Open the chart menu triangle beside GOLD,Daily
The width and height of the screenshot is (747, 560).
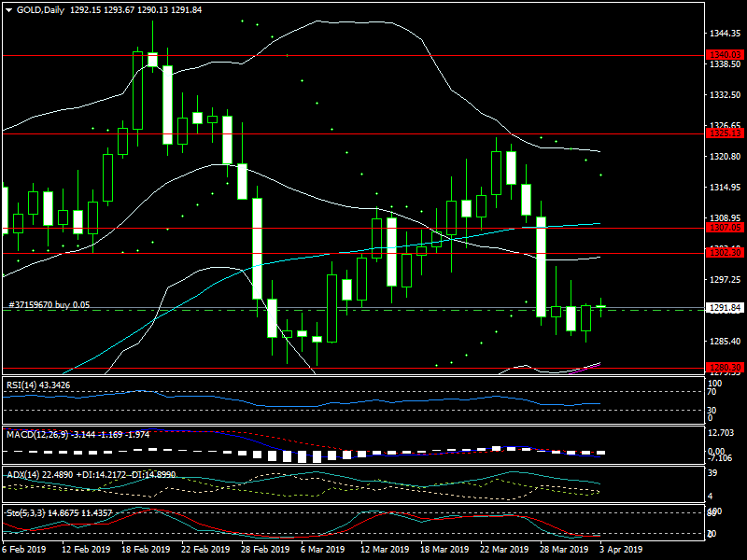point(9,10)
